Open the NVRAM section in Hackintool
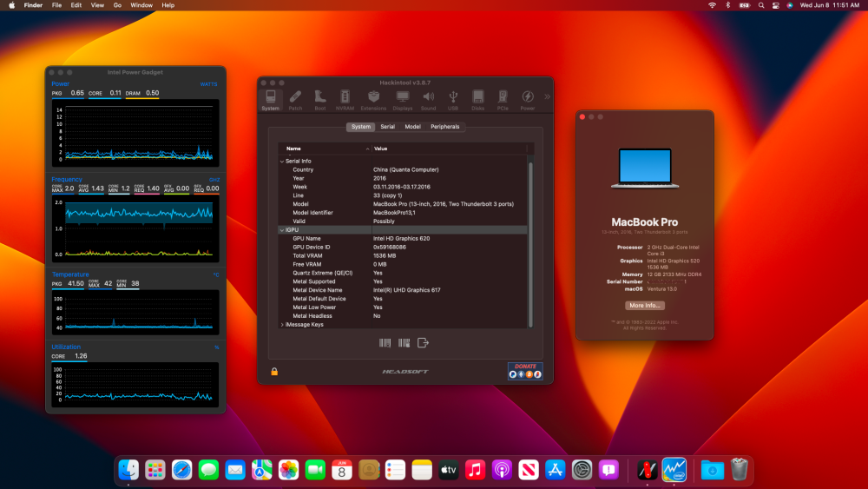This screenshot has width=868, height=489. tap(345, 100)
